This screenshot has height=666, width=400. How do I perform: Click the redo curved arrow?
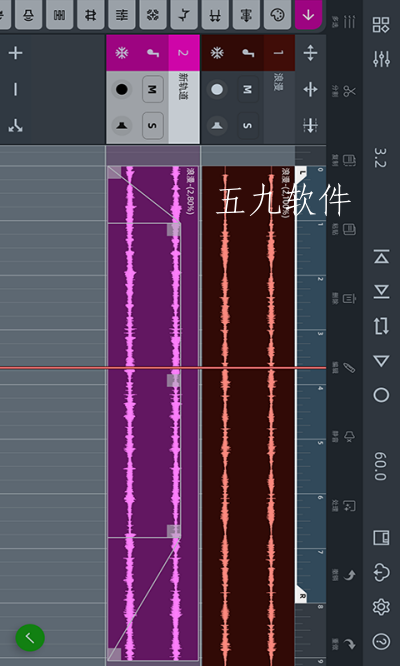click(349, 644)
